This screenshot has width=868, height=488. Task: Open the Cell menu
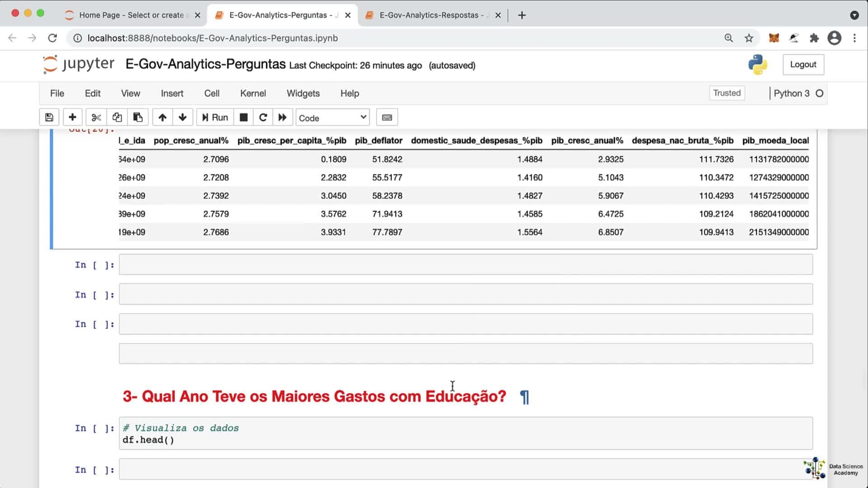pos(212,94)
